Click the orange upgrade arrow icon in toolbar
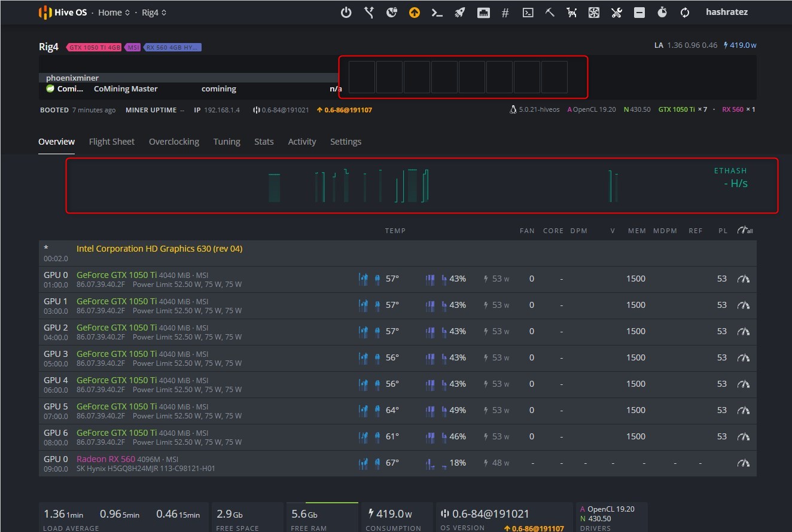 coord(415,13)
